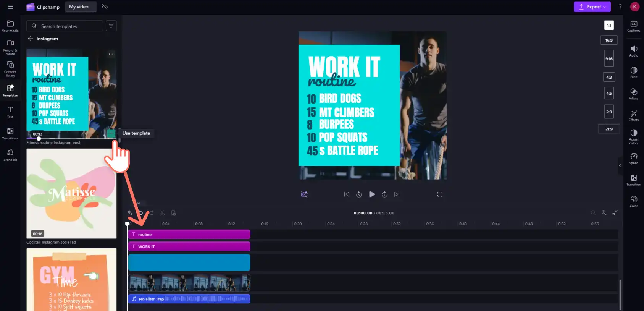
Task: Open the Brand kit panel
Action: point(10,155)
